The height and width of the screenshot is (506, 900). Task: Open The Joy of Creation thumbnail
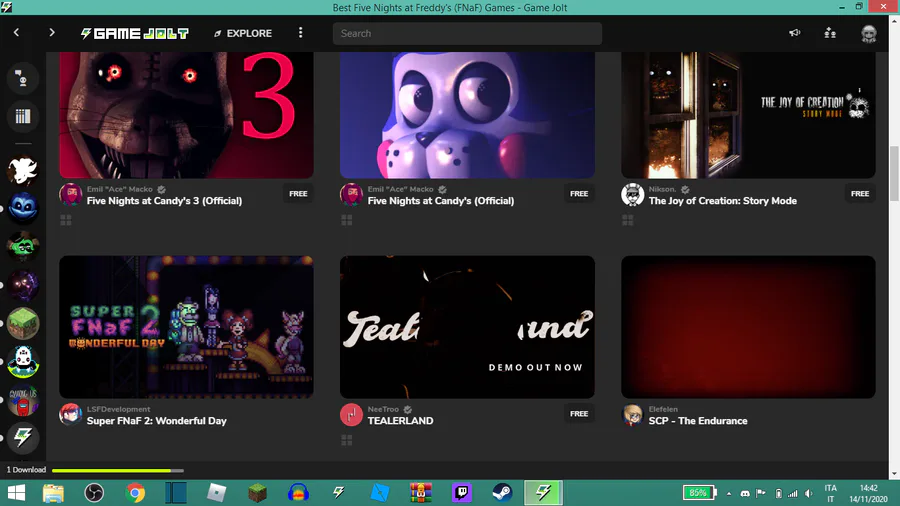pos(748,115)
